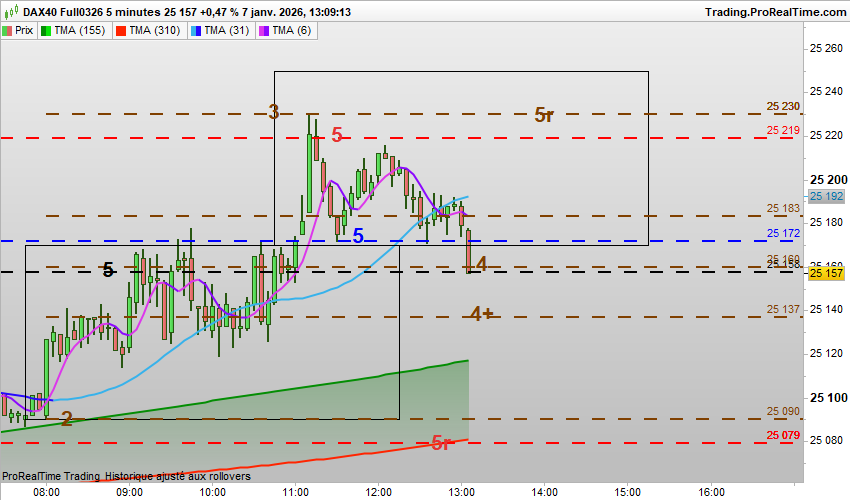Click the purple TMA (6) color icon
The width and height of the screenshot is (850, 500).
tap(264, 31)
